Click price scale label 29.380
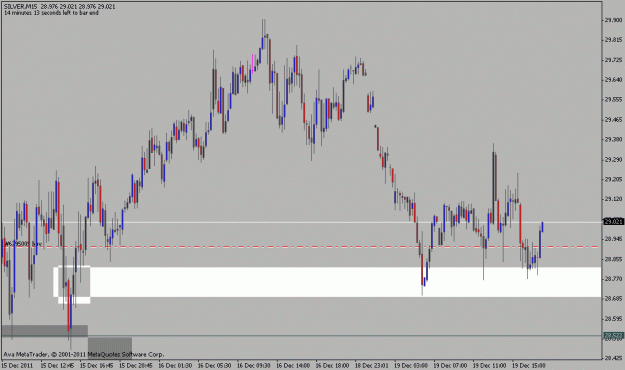625x370 pixels. pyautogui.click(x=613, y=140)
